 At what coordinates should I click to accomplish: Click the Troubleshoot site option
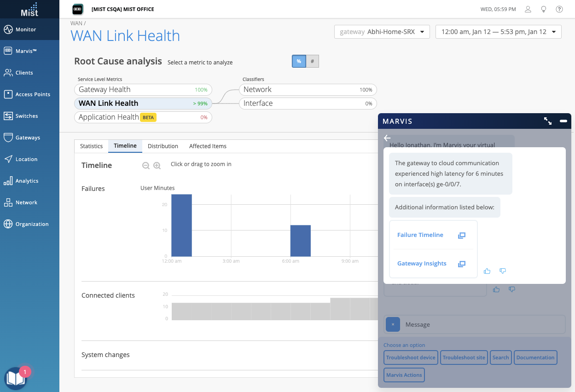pyautogui.click(x=464, y=357)
